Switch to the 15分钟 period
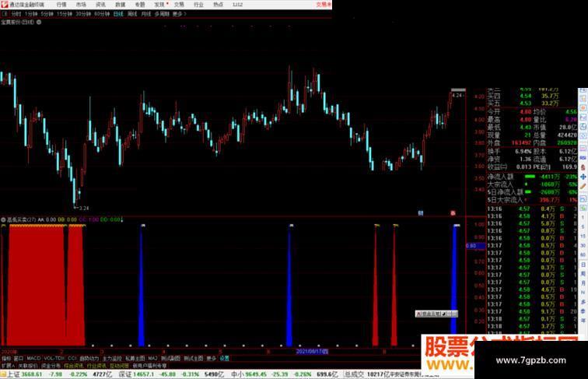The image size is (588, 379). [x=65, y=14]
